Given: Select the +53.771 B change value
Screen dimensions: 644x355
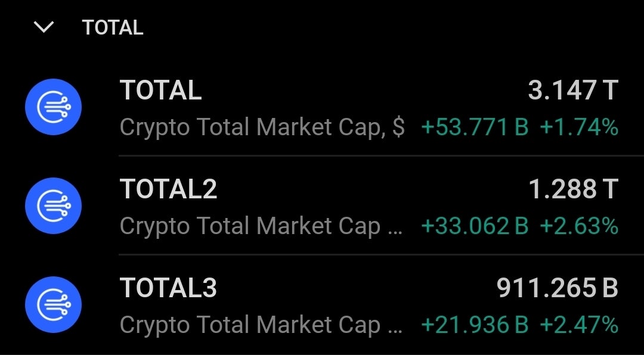Looking at the screenshot, I should (x=475, y=127).
